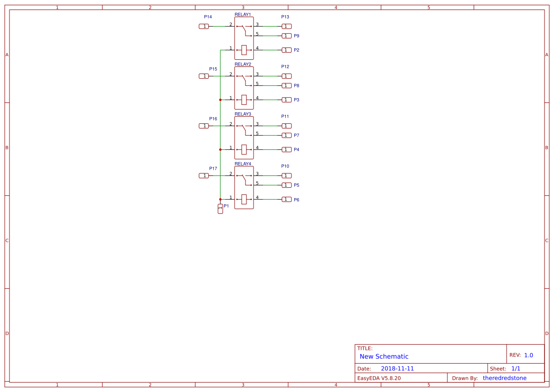The height and width of the screenshot is (392, 554).
Task: Select the P17 input connector
Action: [204, 176]
